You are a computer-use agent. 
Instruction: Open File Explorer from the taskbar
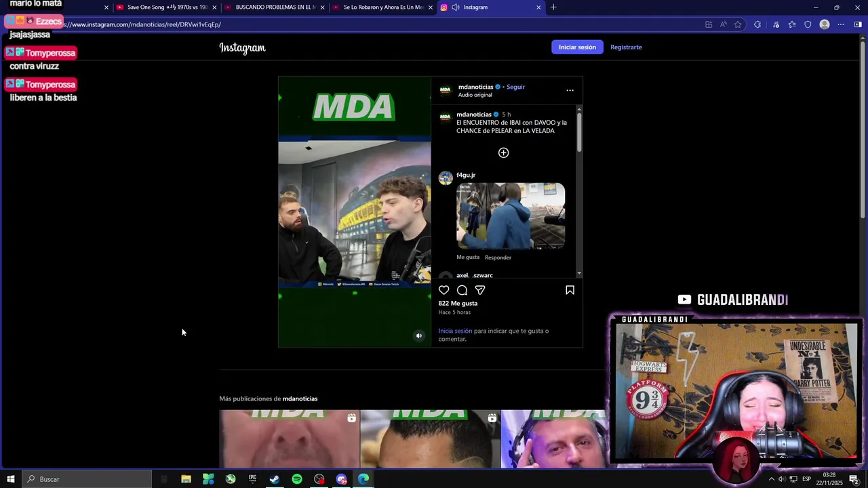(186, 479)
